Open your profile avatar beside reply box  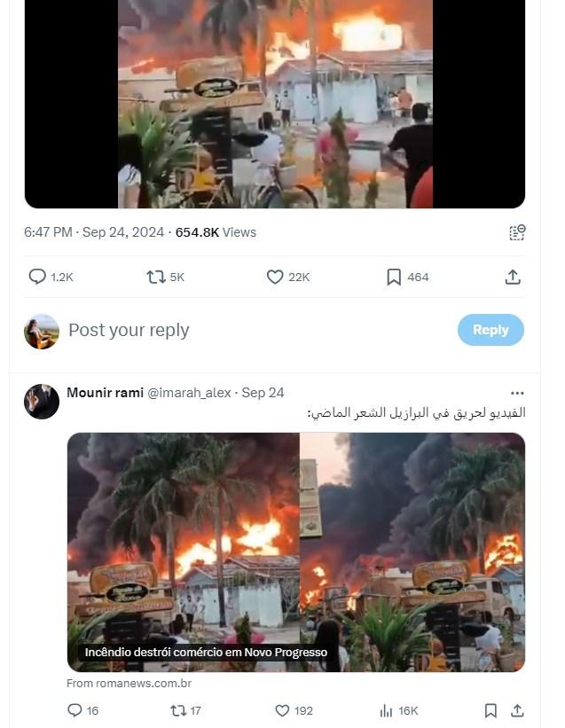coord(42,332)
